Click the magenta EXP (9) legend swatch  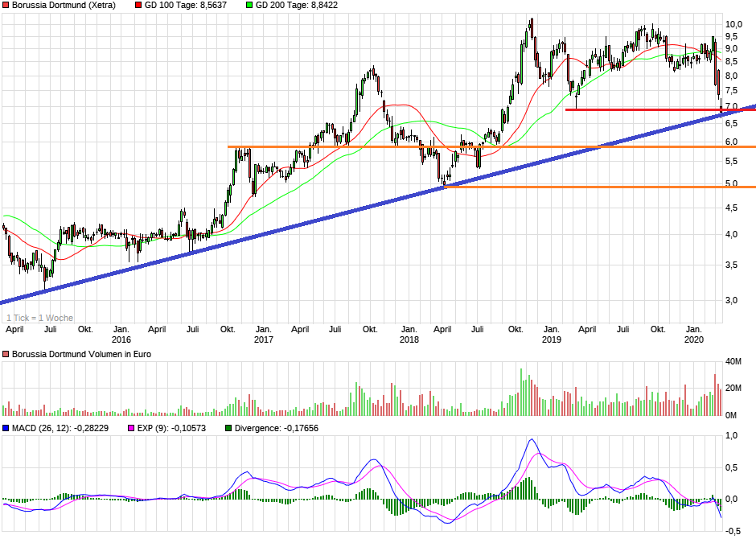pyautogui.click(x=131, y=428)
